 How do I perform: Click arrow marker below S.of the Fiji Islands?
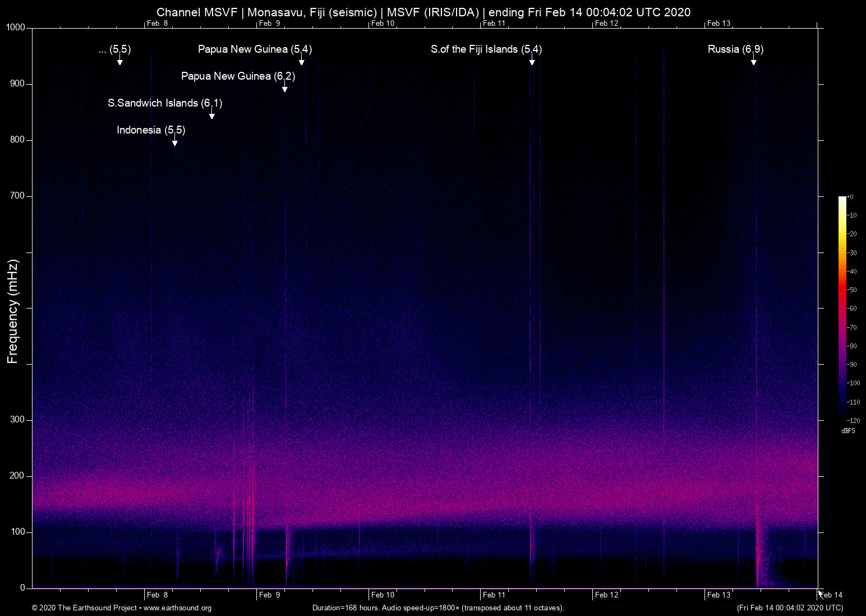point(532,62)
